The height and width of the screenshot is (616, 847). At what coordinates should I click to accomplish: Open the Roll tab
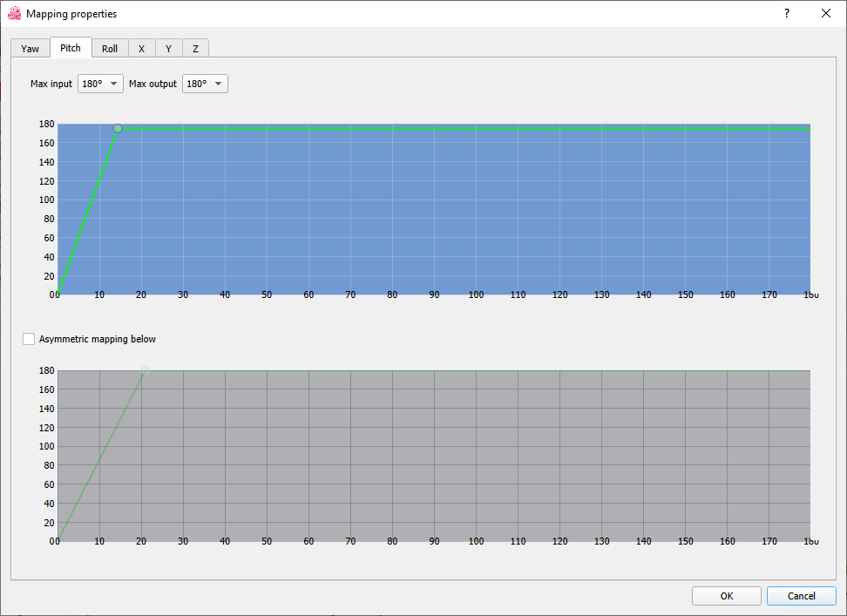click(110, 49)
